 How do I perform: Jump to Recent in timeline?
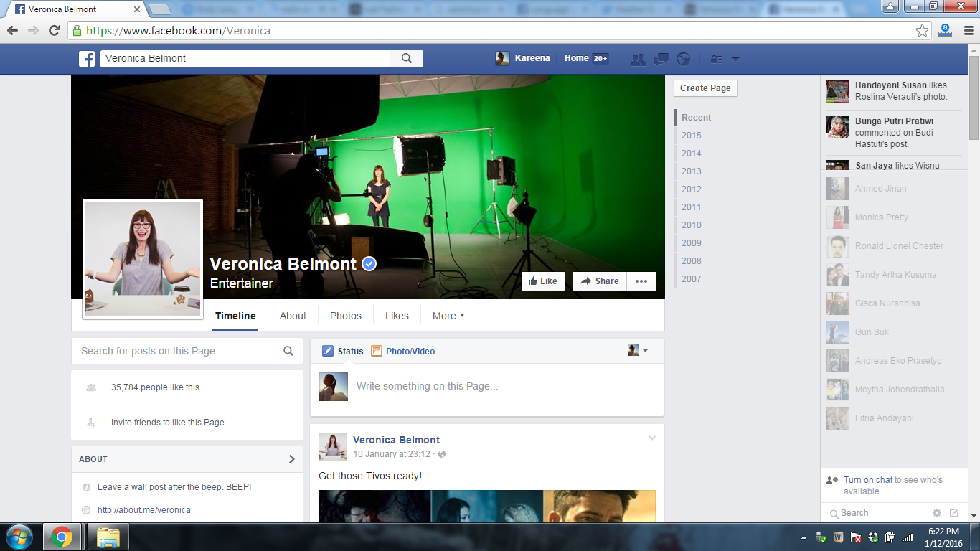(697, 118)
